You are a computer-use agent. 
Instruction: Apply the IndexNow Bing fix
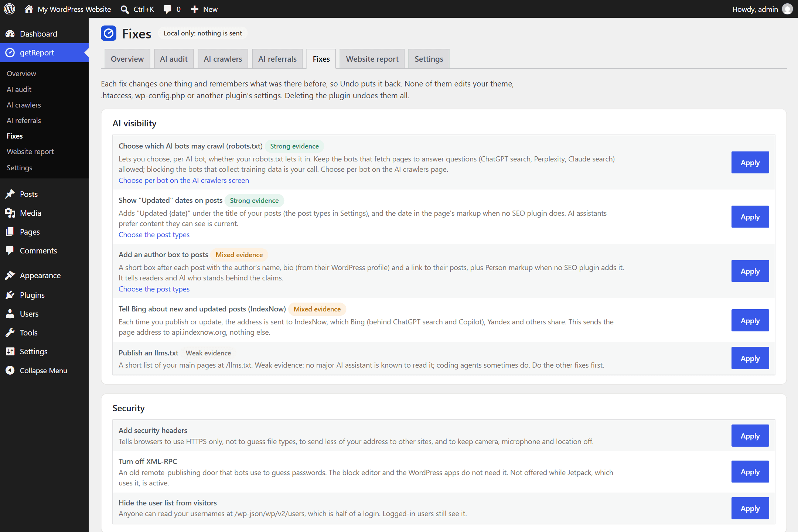point(750,321)
